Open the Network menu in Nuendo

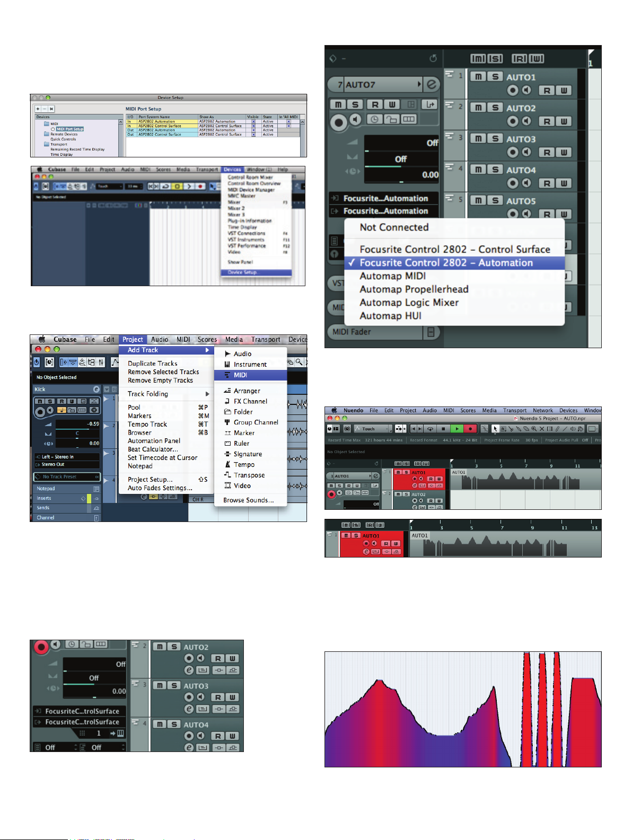[543, 411]
